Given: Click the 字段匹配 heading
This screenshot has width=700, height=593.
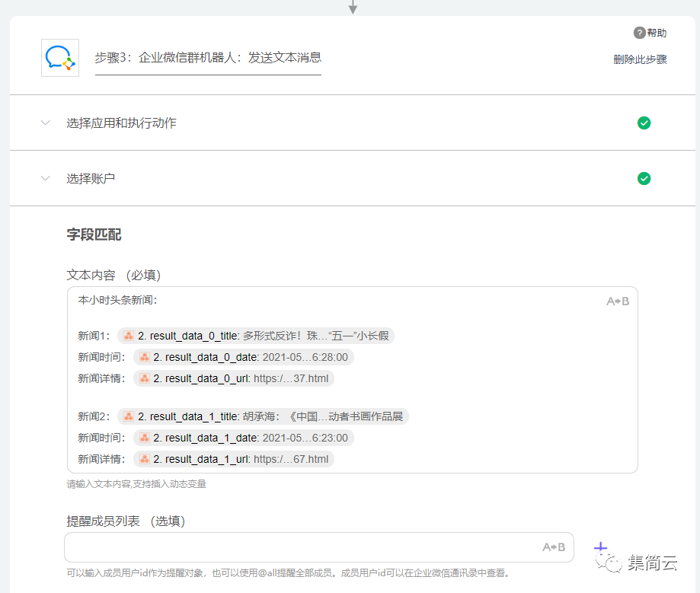Looking at the screenshot, I should coord(94,234).
